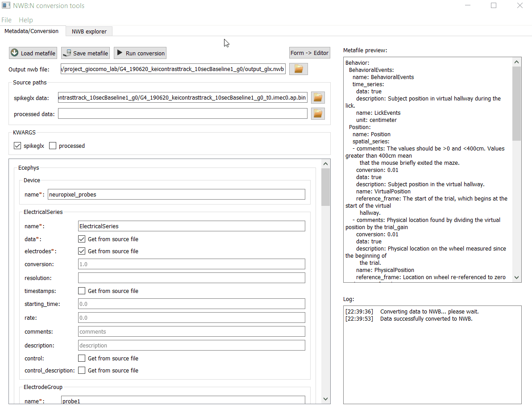Viewport: 532px width, 414px height.
Task: Click 'name: VirtualPosition' in metafile preview
Action: 383,191
